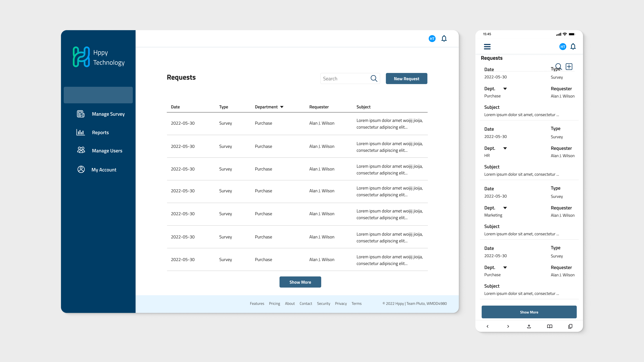644x362 pixels.
Task: Open the About footer link
Action: (x=290, y=304)
